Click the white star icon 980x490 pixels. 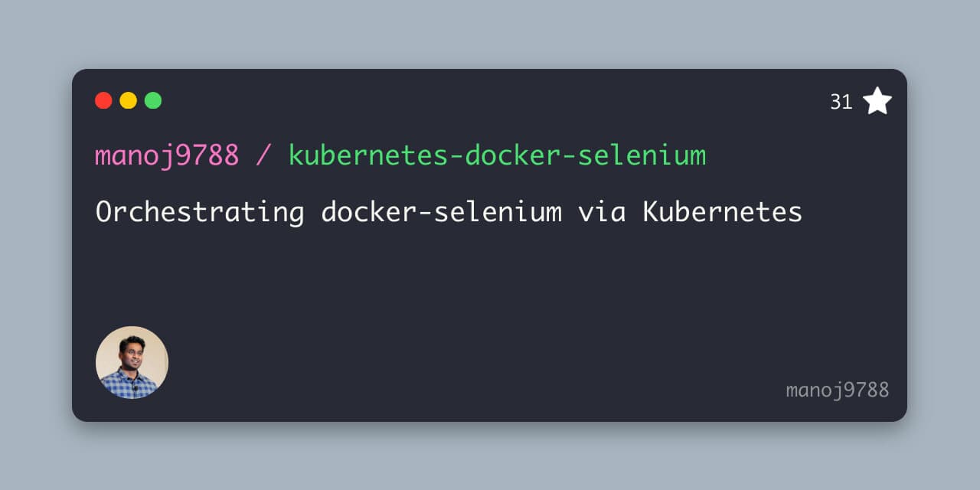(877, 101)
